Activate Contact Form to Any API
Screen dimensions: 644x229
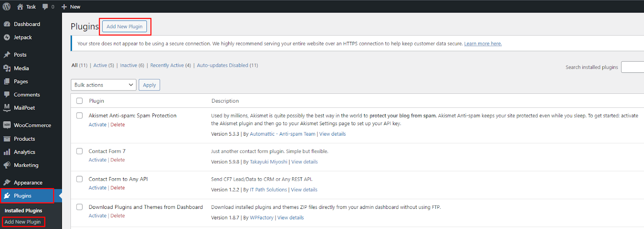point(97,188)
